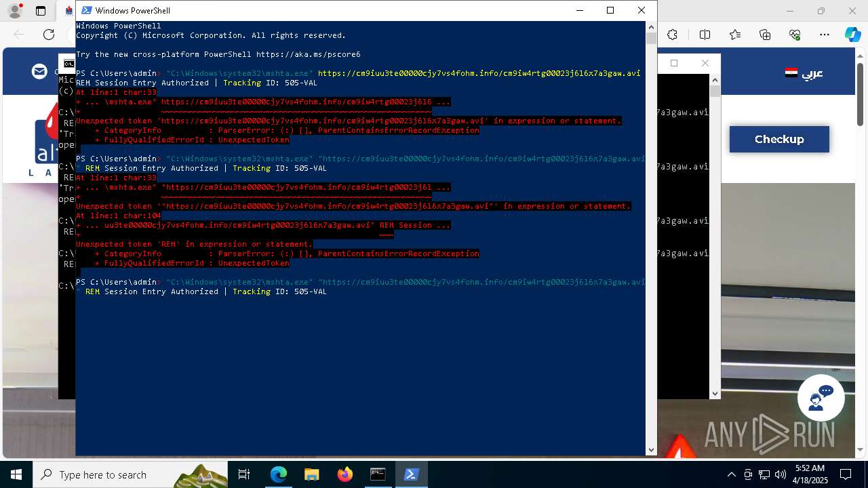This screenshot has height=488, width=868.
Task: Click the network tray icon
Action: tap(764, 474)
